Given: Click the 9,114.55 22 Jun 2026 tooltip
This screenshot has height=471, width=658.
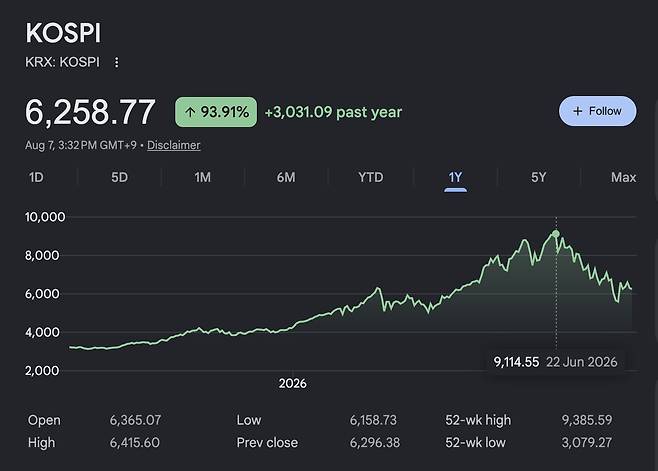Looking at the screenshot, I should click(x=556, y=362).
